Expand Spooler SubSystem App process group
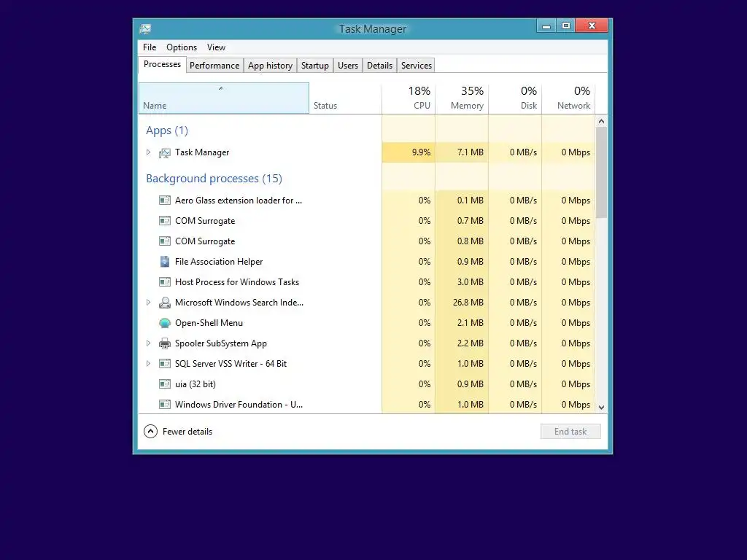The image size is (747, 560). 148,343
